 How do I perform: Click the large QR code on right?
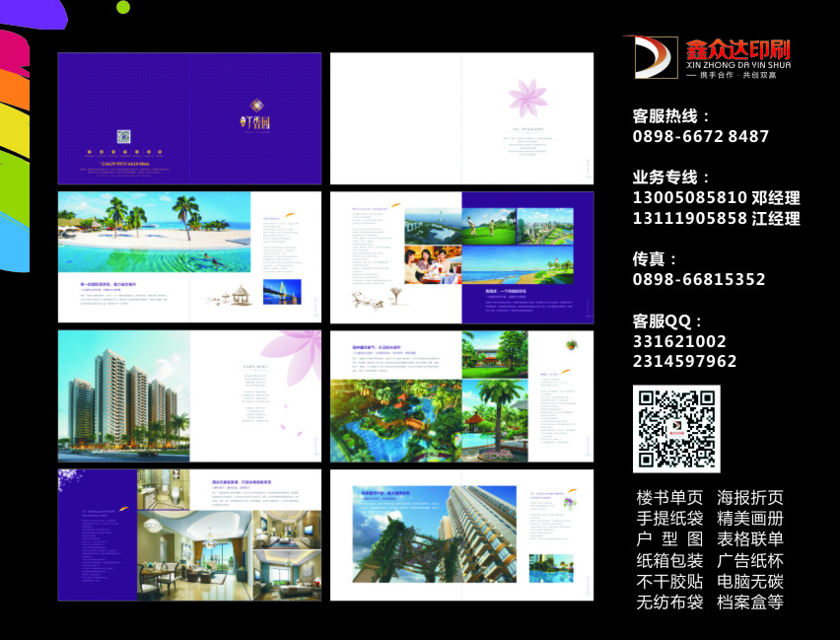pyautogui.click(x=675, y=429)
